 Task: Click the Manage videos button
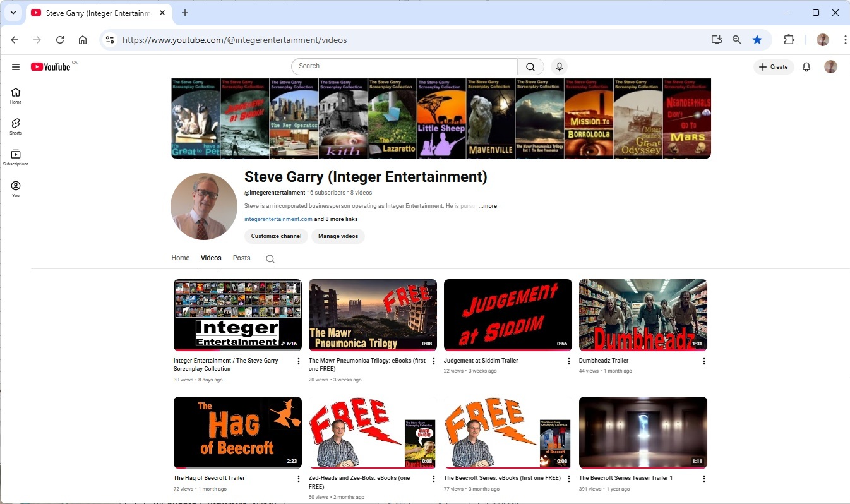tap(338, 236)
